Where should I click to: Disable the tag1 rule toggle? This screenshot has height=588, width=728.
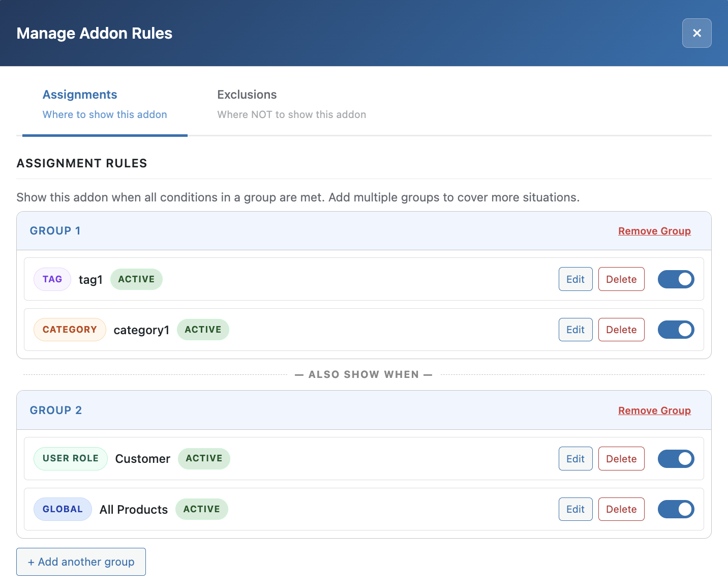click(x=676, y=279)
